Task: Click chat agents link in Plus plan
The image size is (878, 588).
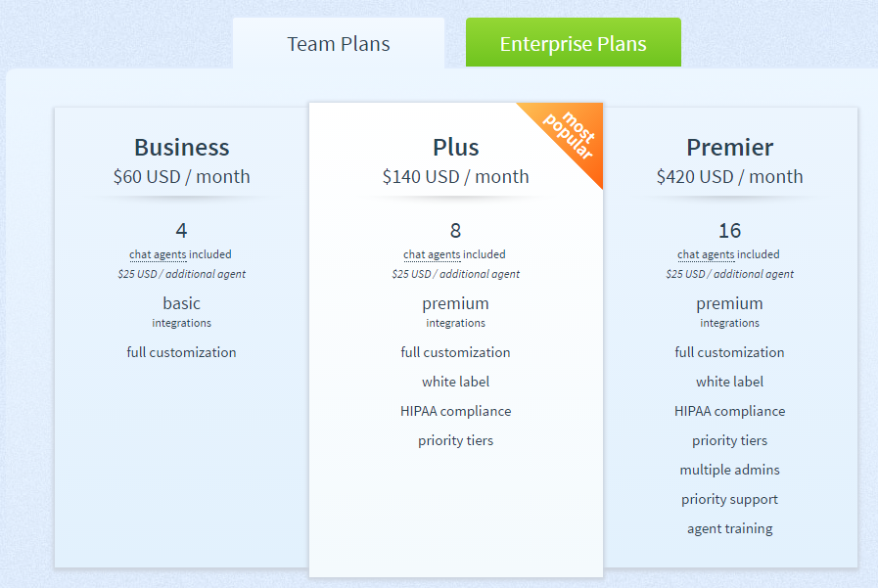Action: tap(432, 254)
